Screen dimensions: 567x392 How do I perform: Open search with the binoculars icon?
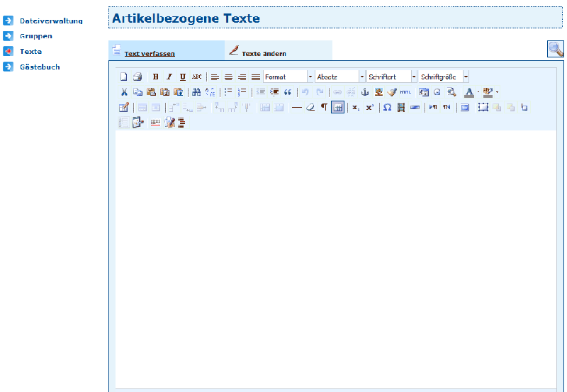click(x=196, y=92)
